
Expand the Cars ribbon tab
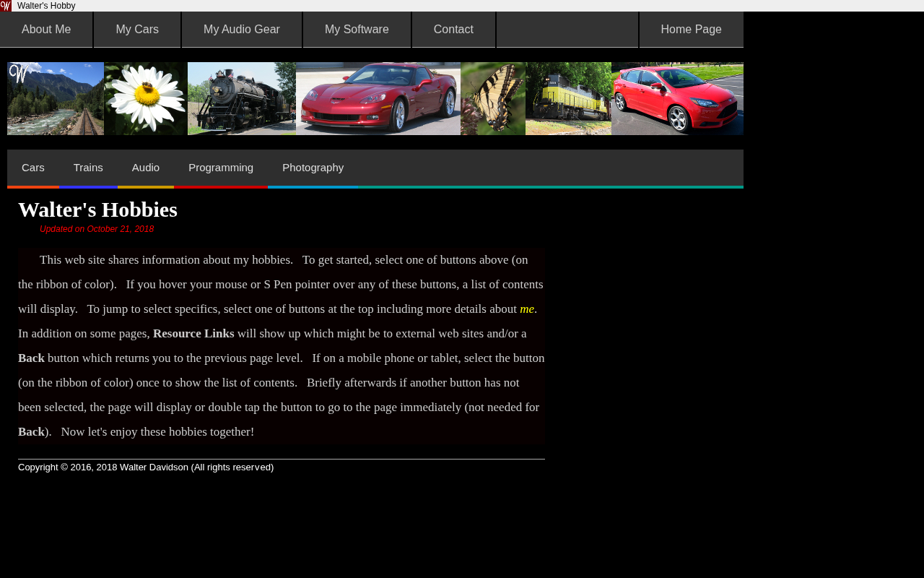pyautogui.click(x=33, y=168)
